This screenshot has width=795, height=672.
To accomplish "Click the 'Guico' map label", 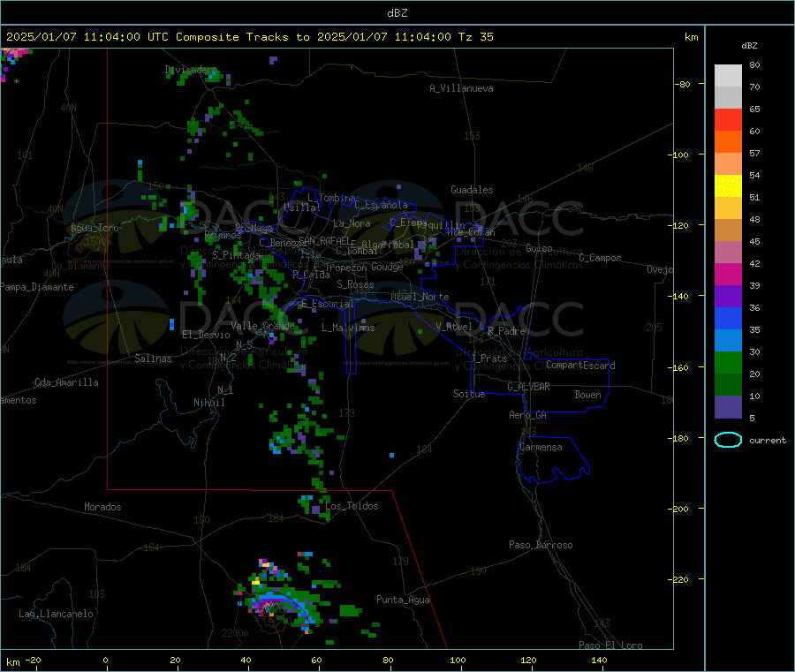I will tap(539, 248).
